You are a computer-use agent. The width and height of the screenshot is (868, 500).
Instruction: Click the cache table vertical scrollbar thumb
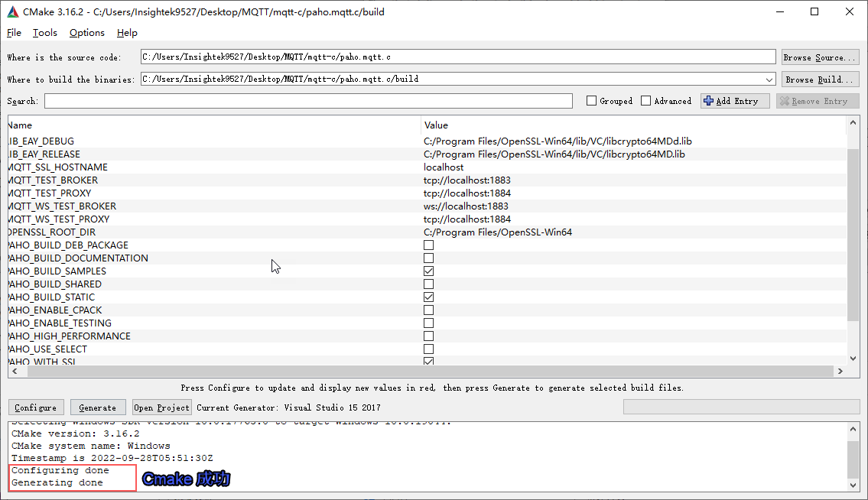point(853,235)
